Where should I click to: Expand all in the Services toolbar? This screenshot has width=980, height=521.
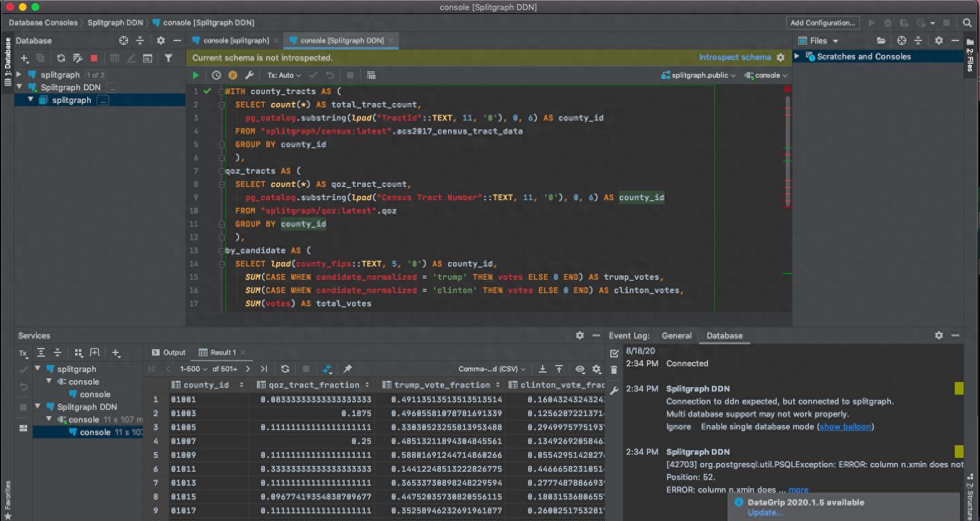tap(41, 352)
